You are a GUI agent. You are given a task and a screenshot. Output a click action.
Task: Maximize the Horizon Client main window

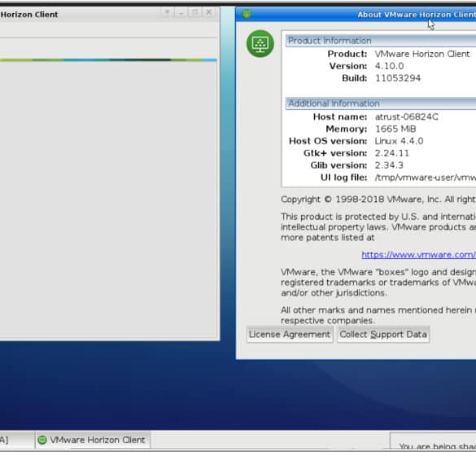(195, 12)
